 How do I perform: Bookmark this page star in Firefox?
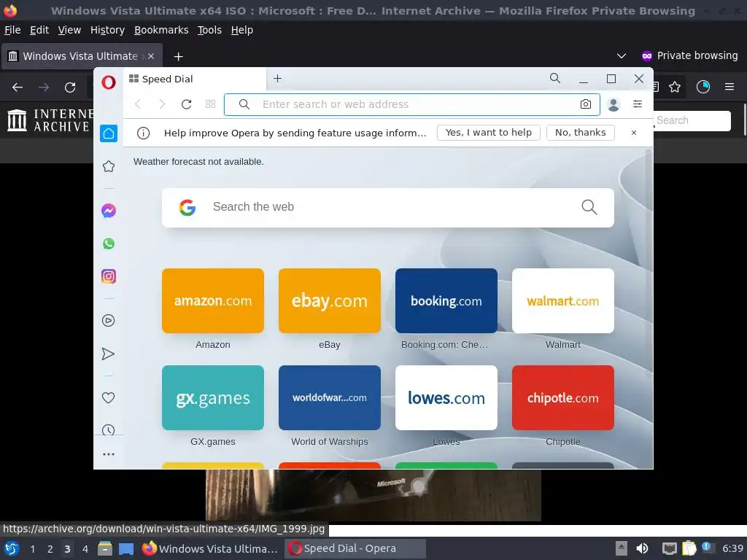pos(675,87)
